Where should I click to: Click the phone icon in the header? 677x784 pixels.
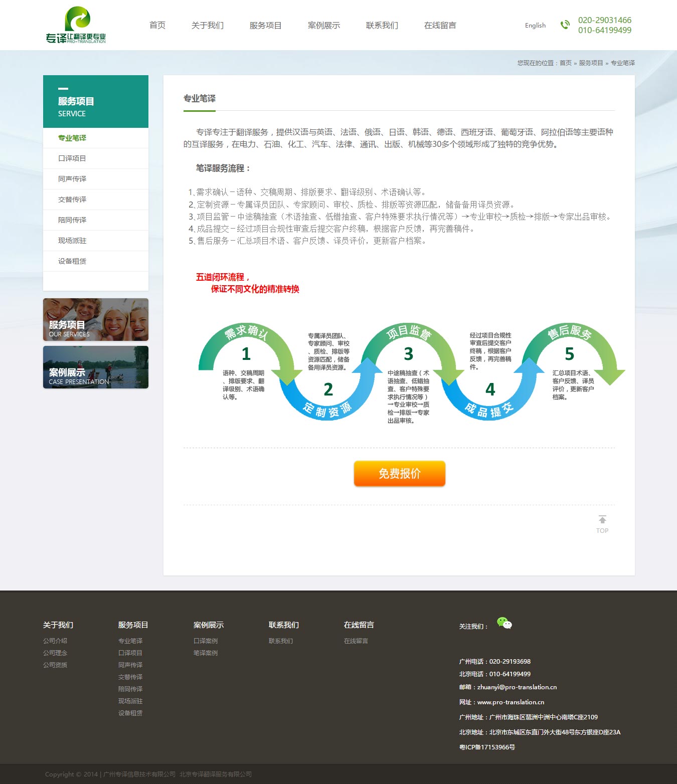click(x=565, y=24)
